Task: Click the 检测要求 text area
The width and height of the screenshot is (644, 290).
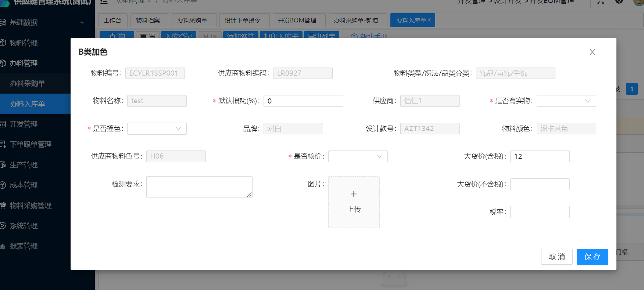Action: pos(199,187)
